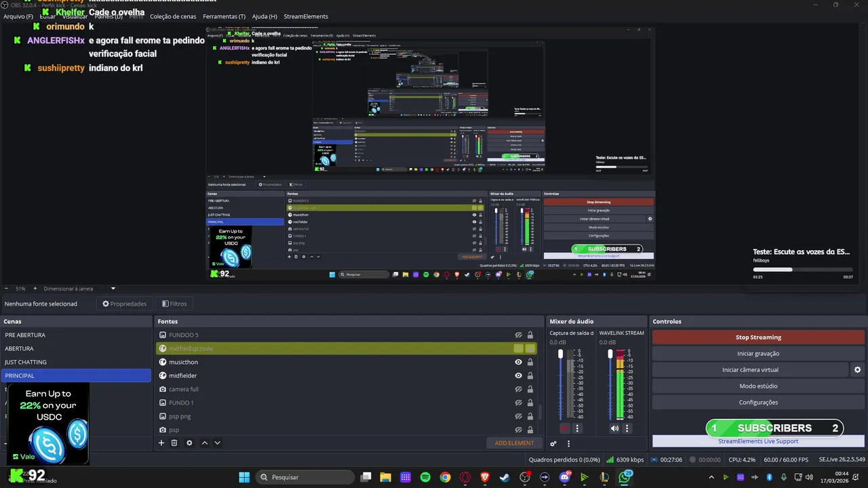Lock toggle for camera full source
This screenshot has height=488, width=868.
click(x=530, y=389)
